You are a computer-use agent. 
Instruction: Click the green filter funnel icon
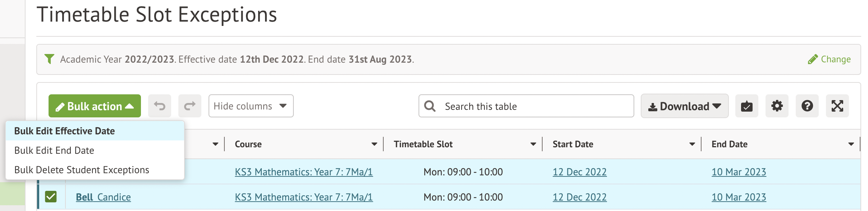tap(49, 59)
